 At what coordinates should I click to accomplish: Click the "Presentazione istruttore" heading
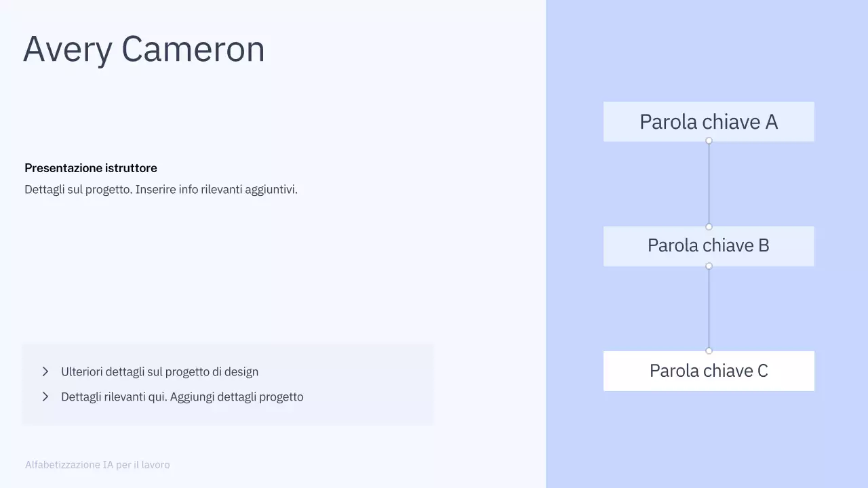(91, 168)
